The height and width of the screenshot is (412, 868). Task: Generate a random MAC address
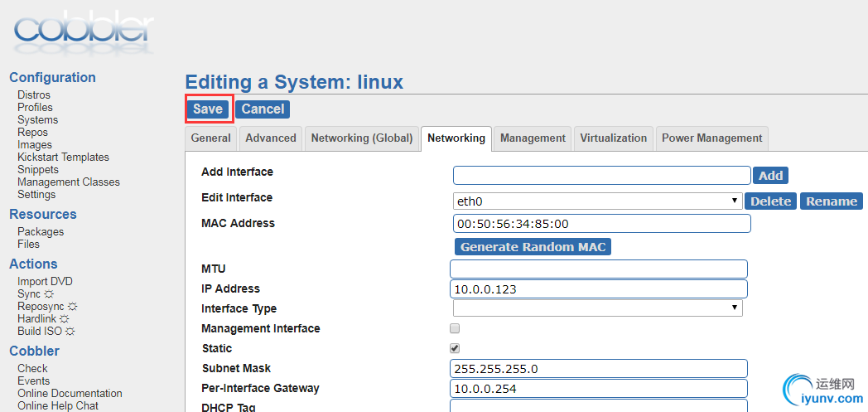533,247
